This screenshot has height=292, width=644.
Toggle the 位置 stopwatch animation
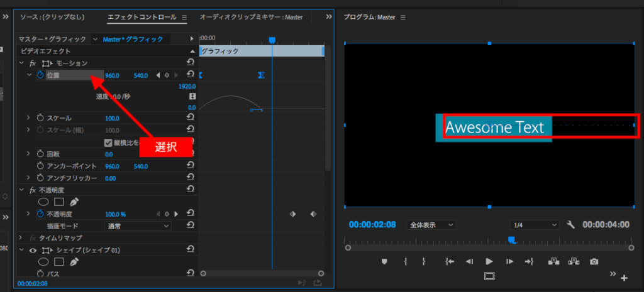tap(40, 75)
